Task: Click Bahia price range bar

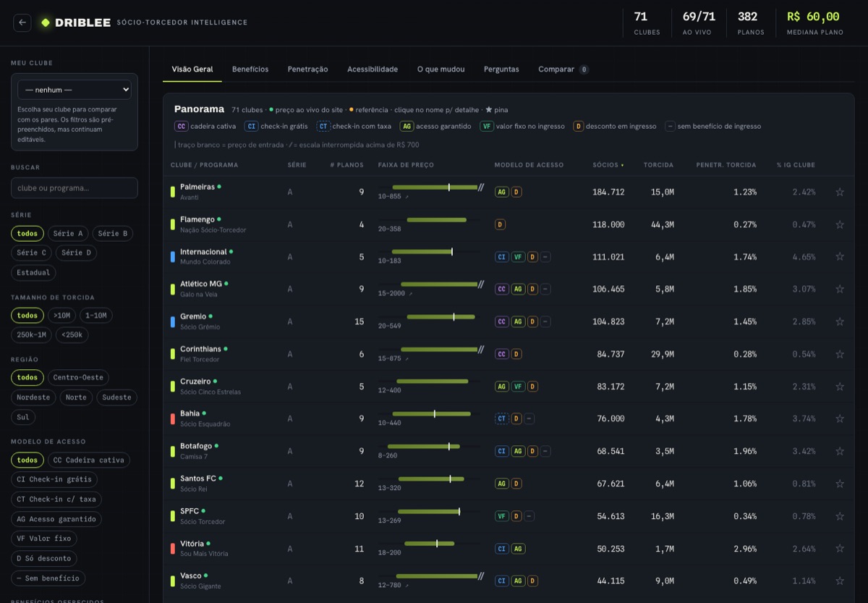Action: 430,414
